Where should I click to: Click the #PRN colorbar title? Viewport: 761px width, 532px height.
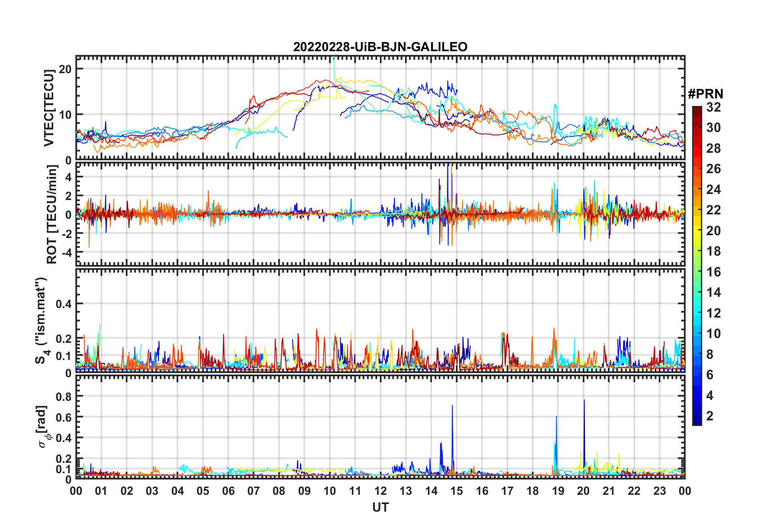tap(705, 94)
